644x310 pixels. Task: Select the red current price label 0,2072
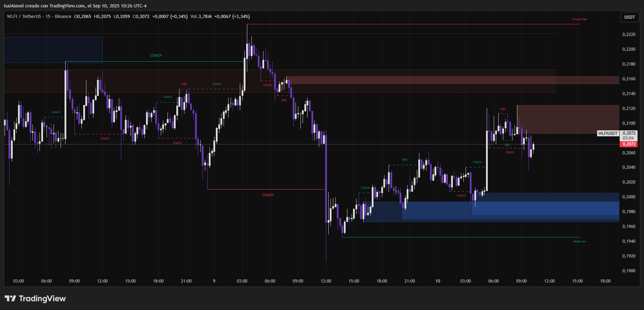[x=628, y=144]
